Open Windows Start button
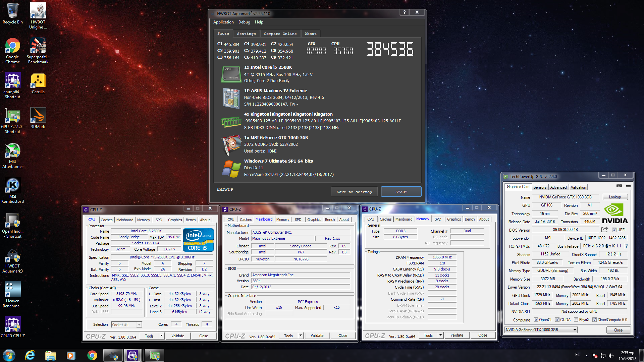This screenshot has width=644, height=362. point(9,355)
